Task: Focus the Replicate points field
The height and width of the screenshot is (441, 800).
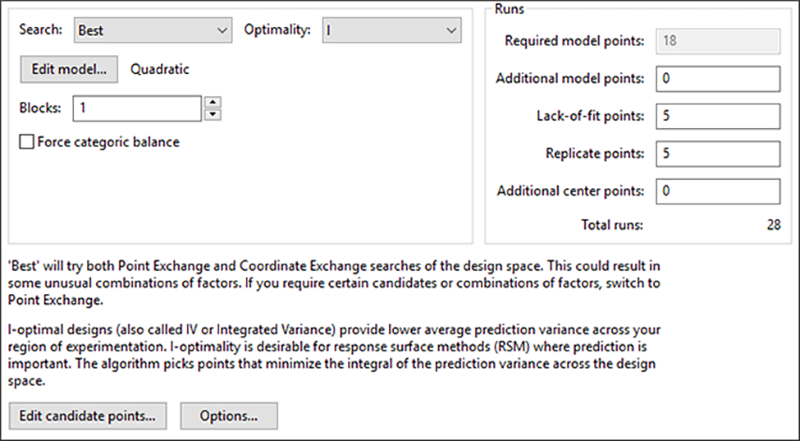Action: tap(715, 153)
